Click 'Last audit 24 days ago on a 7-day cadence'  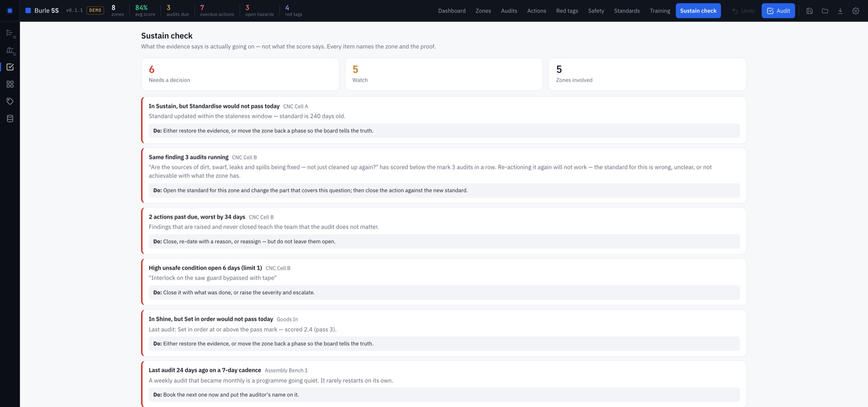(x=205, y=371)
